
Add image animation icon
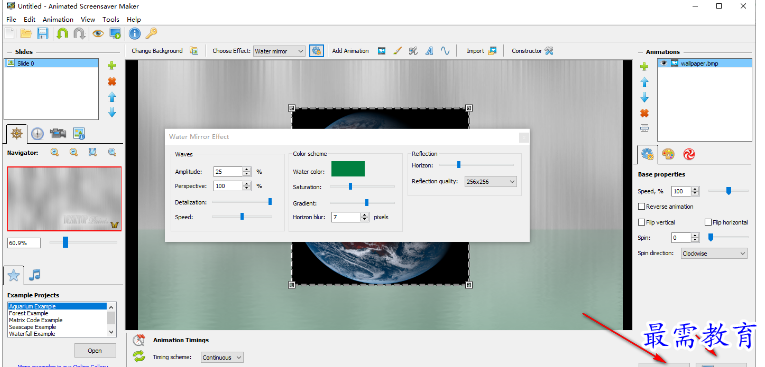coord(382,51)
